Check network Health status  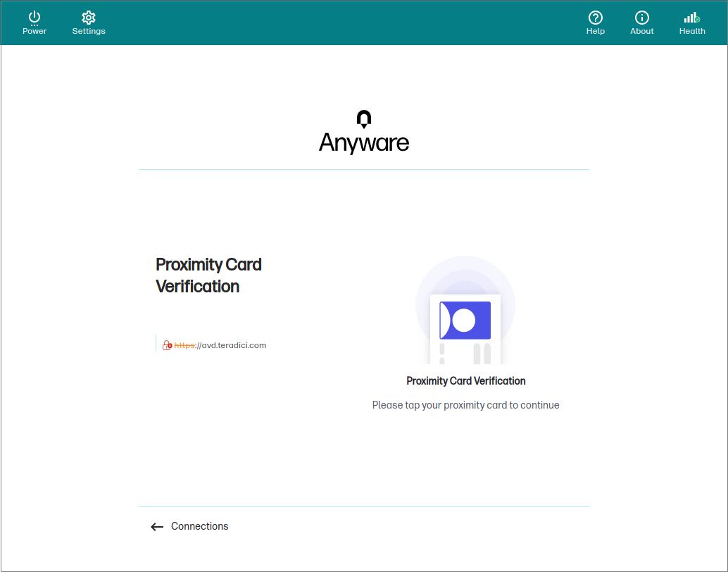[x=692, y=23]
